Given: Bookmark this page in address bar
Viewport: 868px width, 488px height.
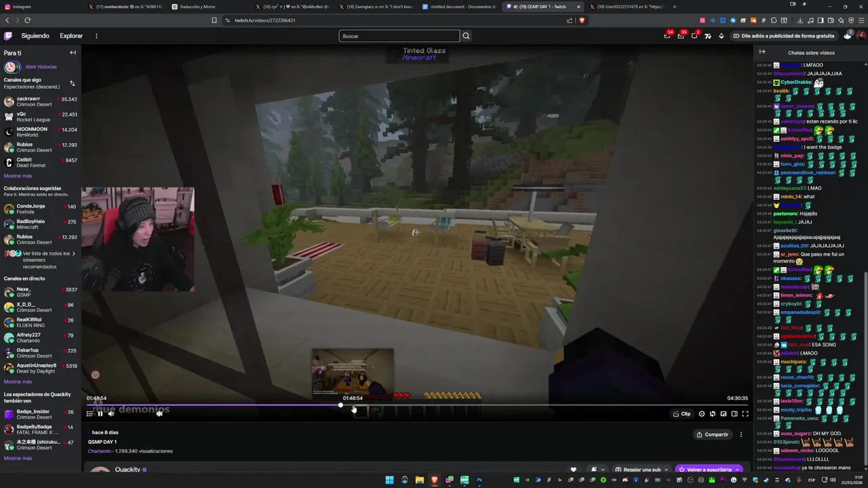Looking at the screenshot, I should [x=214, y=20].
